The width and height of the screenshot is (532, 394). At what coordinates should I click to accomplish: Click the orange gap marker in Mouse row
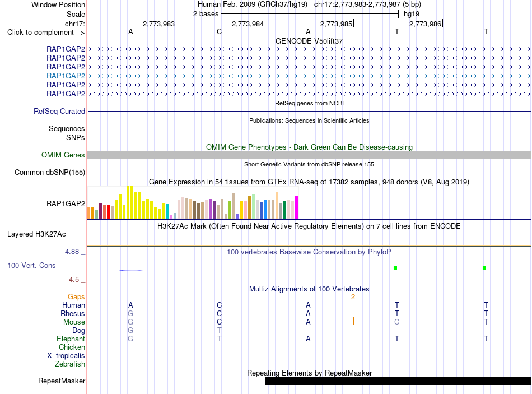click(353, 321)
